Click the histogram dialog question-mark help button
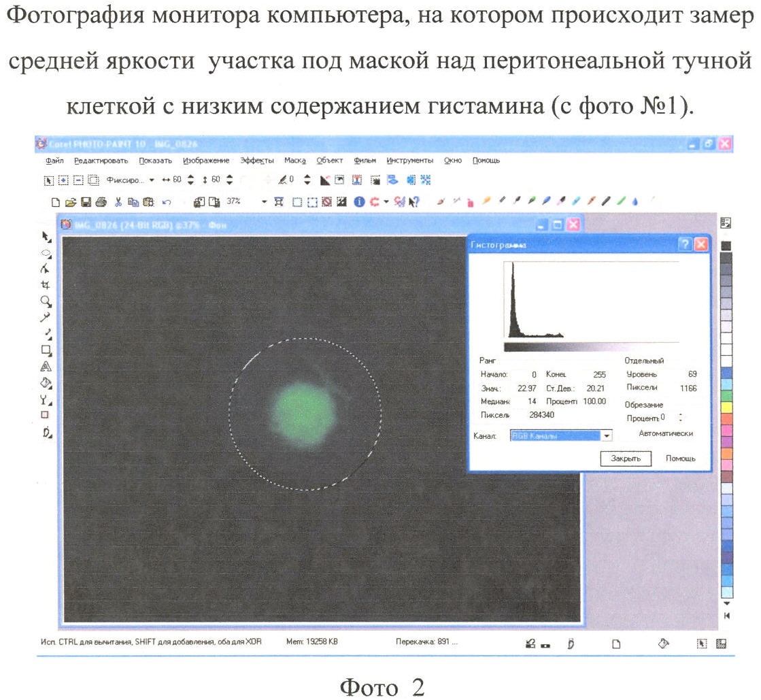The width and height of the screenshot is (761, 700). (685, 246)
